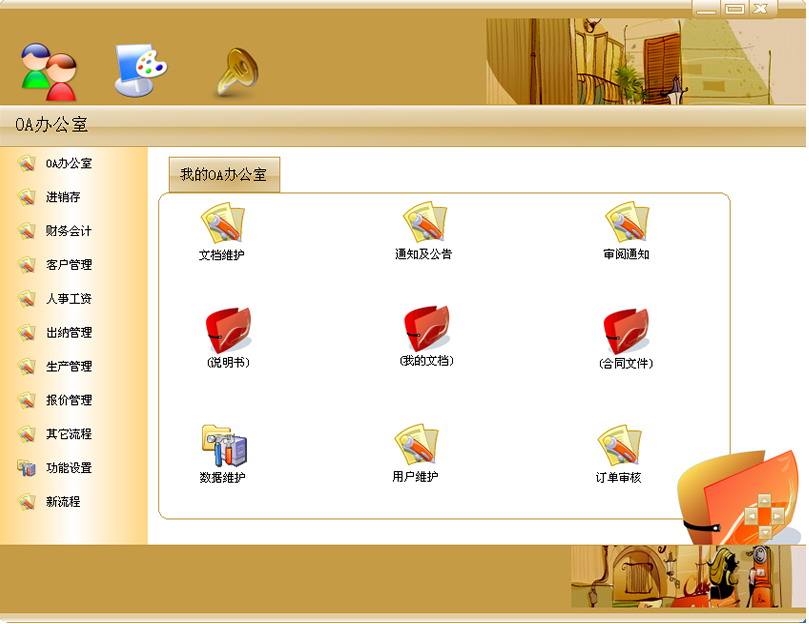
Task: Click the left arrow navigation pad button
Action: point(751,515)
